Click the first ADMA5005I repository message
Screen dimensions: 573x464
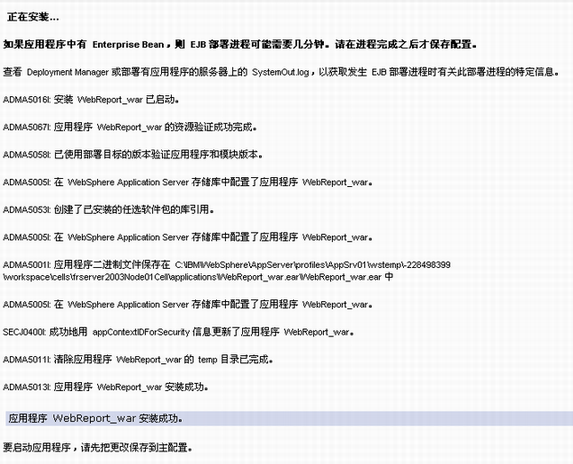tap(188, 182)
